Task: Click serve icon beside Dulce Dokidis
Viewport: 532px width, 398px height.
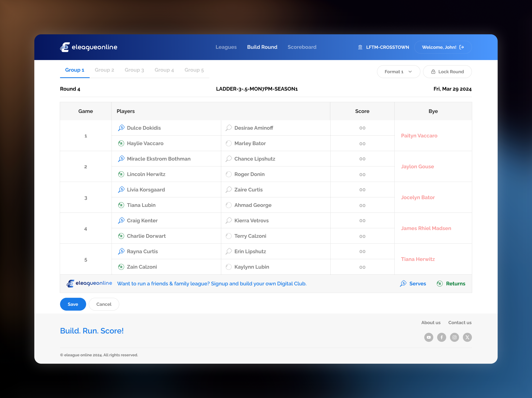Action: pos(121,128)
